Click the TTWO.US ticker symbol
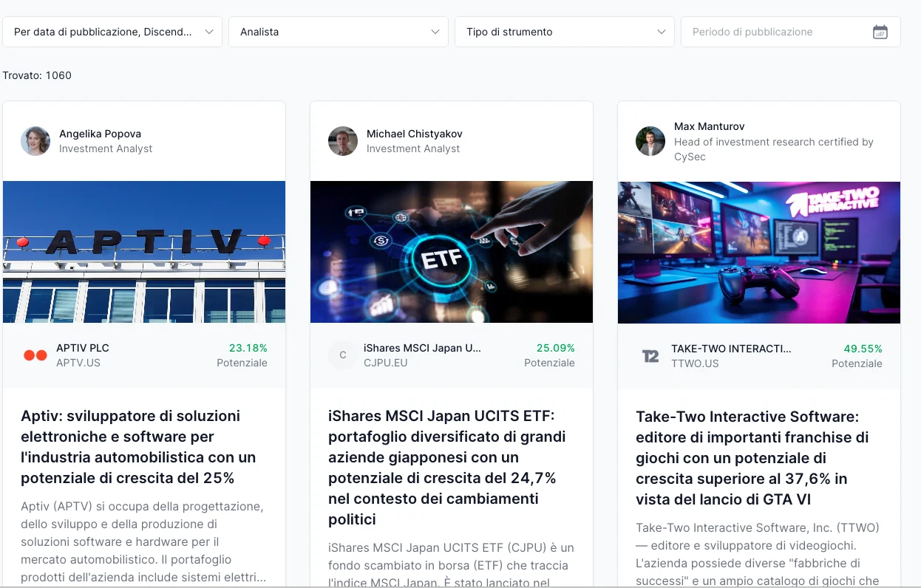Screen dimensions: 921x588 click(x=695, y=363)
